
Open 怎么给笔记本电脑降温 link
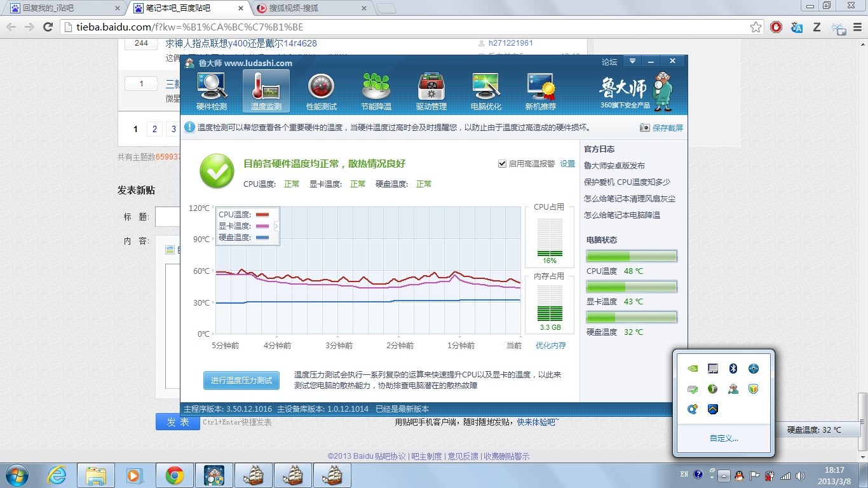point(622,215)
